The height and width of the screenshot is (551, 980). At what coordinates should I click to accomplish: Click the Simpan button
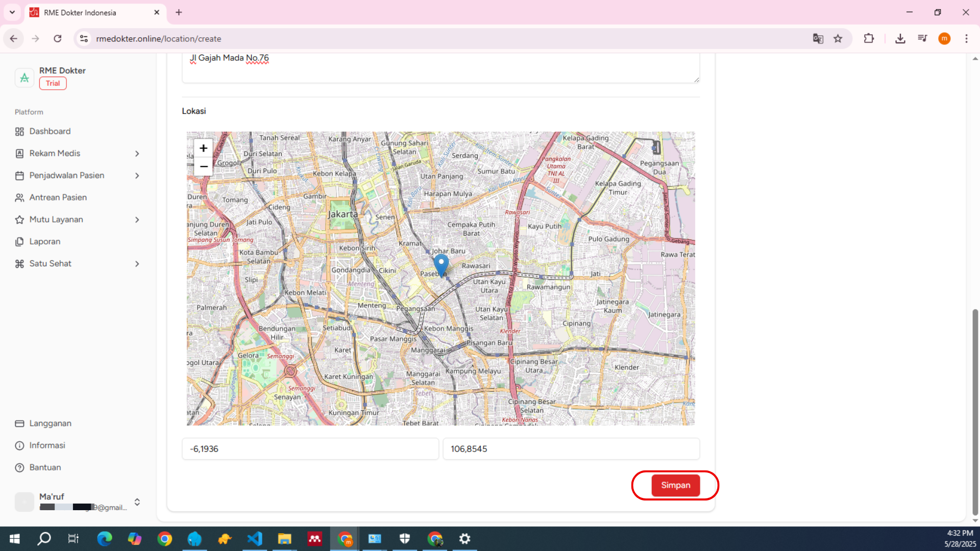point(675,485)
